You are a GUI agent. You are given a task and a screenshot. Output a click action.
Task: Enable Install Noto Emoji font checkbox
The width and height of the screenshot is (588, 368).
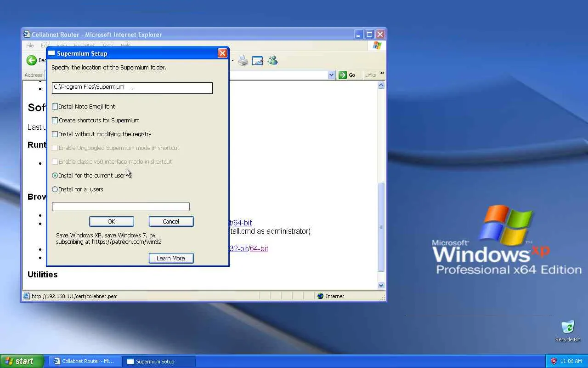point(55,106)
